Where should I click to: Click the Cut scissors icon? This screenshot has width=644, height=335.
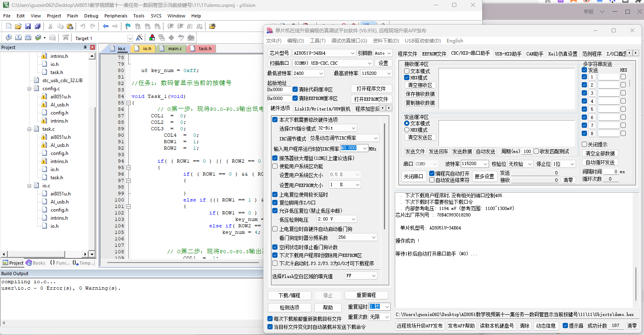(x=51, y=26)
